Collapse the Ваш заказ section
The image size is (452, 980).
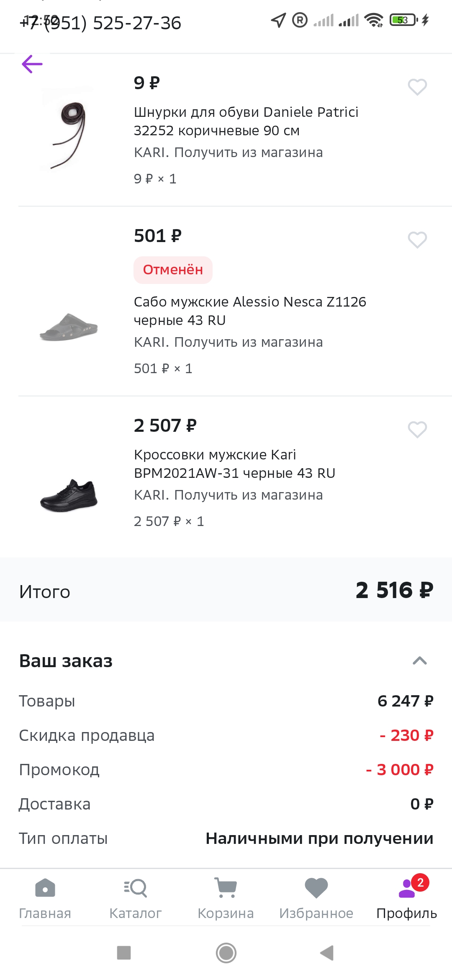(x=419, y=661)
